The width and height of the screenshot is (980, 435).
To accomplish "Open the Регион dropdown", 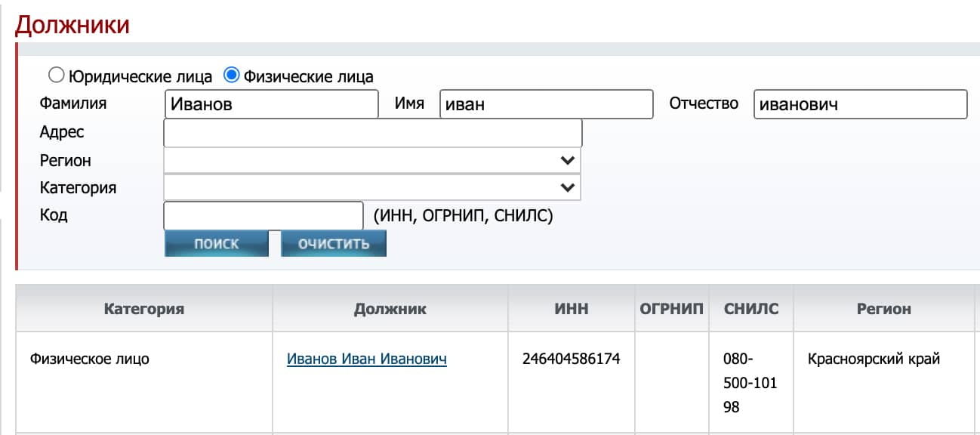I will click(370, 159).
